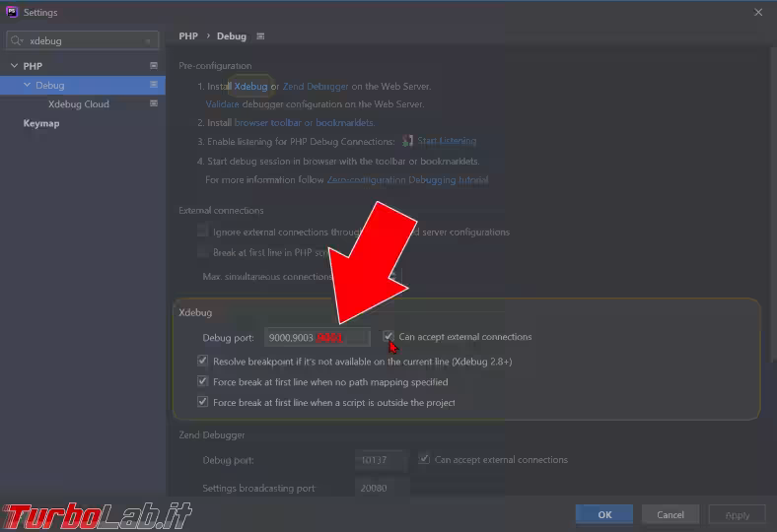
Task: Open the Xdebug install link
Action: (250, 86)
